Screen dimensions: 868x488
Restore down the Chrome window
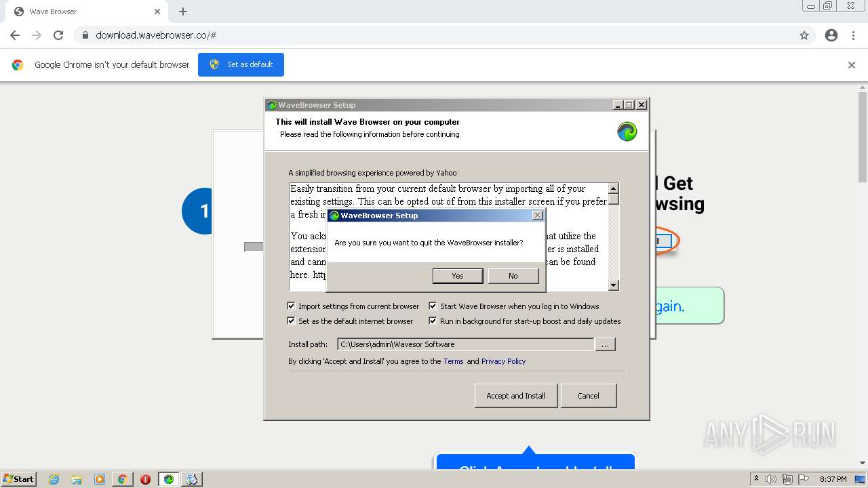click(828, 6)
